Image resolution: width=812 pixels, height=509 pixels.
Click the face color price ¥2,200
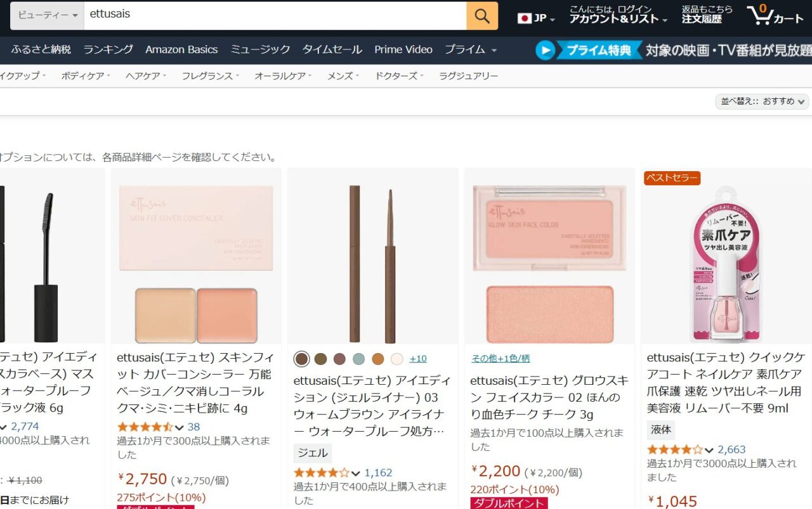[496, 472]
